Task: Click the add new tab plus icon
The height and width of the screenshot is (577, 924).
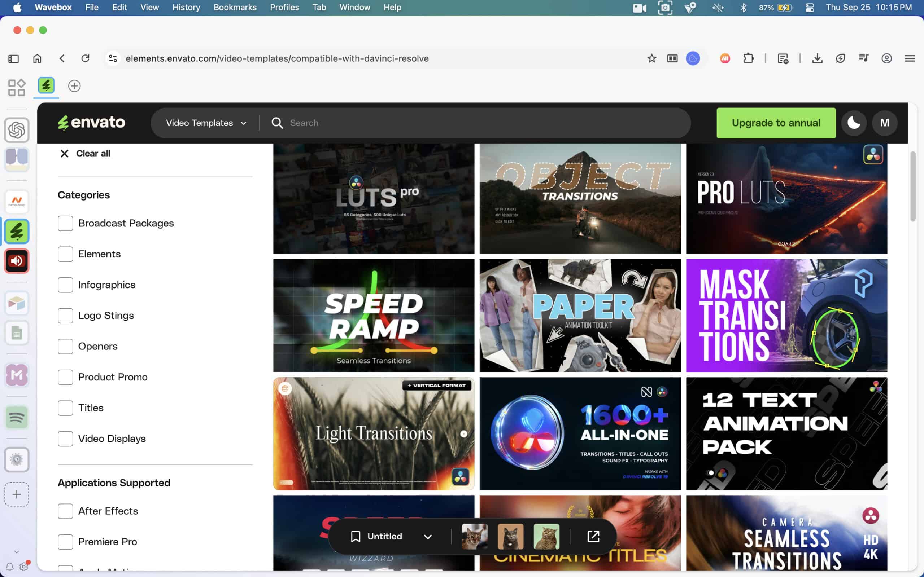Action: coord(74,86)
